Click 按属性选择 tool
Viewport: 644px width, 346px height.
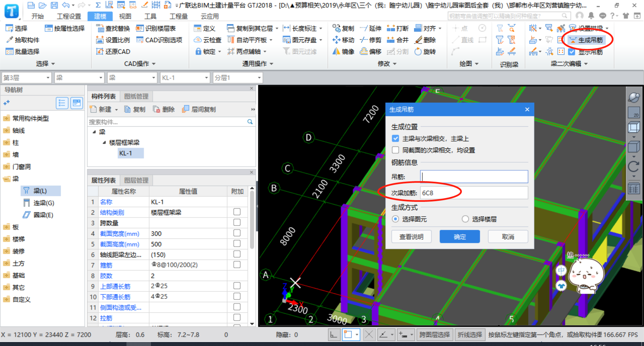[x=65, y=28]
